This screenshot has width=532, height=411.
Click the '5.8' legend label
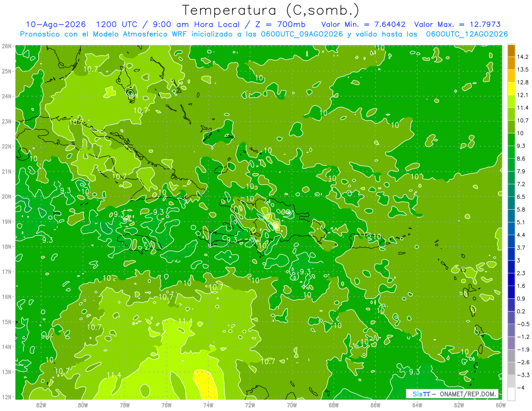[522, 210]
